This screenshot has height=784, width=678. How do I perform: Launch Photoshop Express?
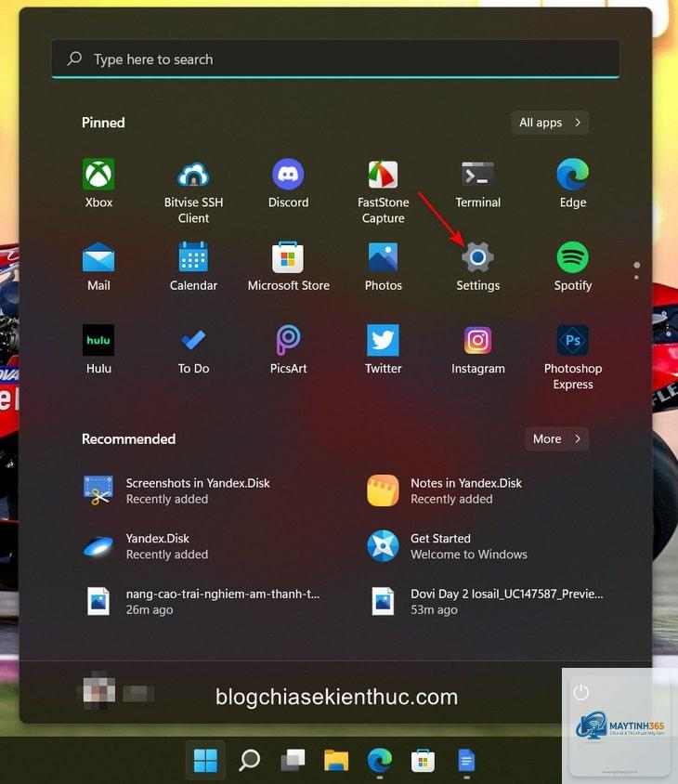(x=572, y=358)
